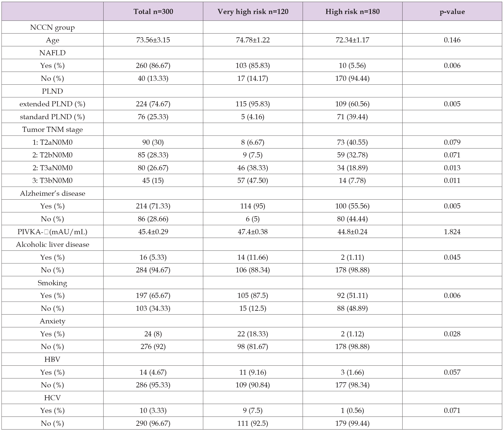Click the cell '80 (44.44)'
This screenshot has width=504, height=430.
point(353,219)
